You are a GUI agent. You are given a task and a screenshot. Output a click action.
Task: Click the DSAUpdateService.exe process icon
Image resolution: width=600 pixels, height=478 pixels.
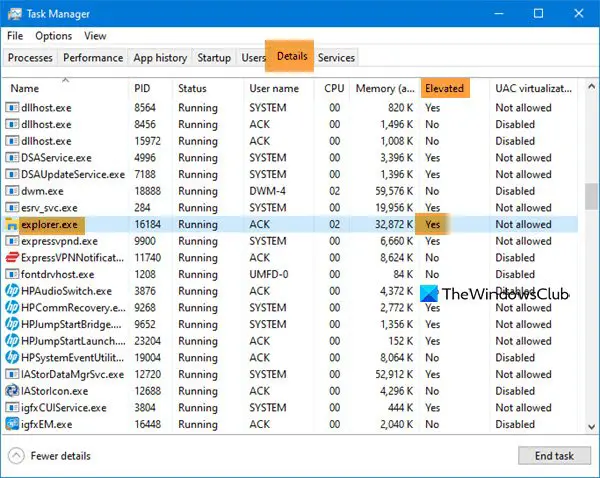coord(12,174)
